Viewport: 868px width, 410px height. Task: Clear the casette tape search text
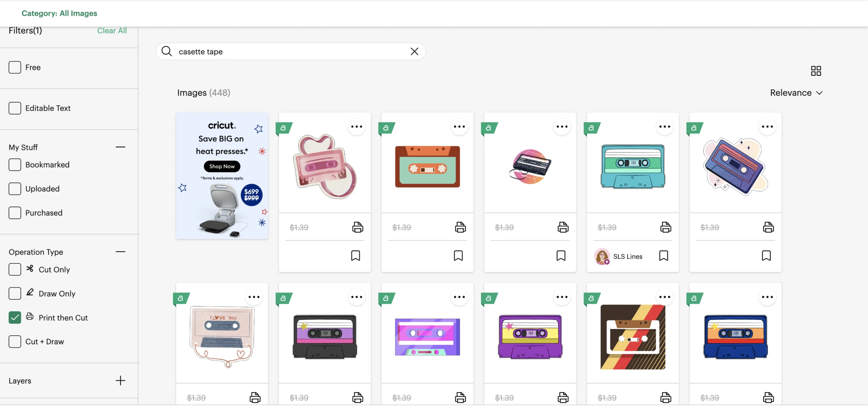[414, 52]
